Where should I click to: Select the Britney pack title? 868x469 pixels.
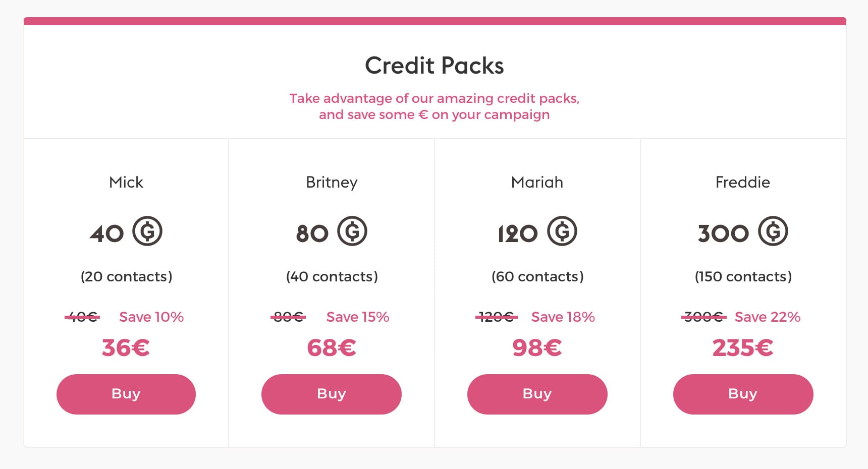[x=332, y=183]
